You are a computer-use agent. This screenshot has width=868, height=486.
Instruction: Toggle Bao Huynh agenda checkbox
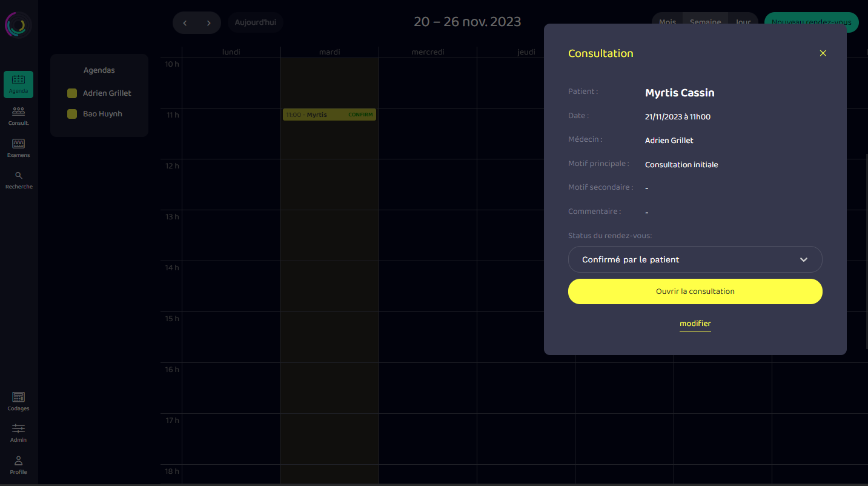point(72,114)
